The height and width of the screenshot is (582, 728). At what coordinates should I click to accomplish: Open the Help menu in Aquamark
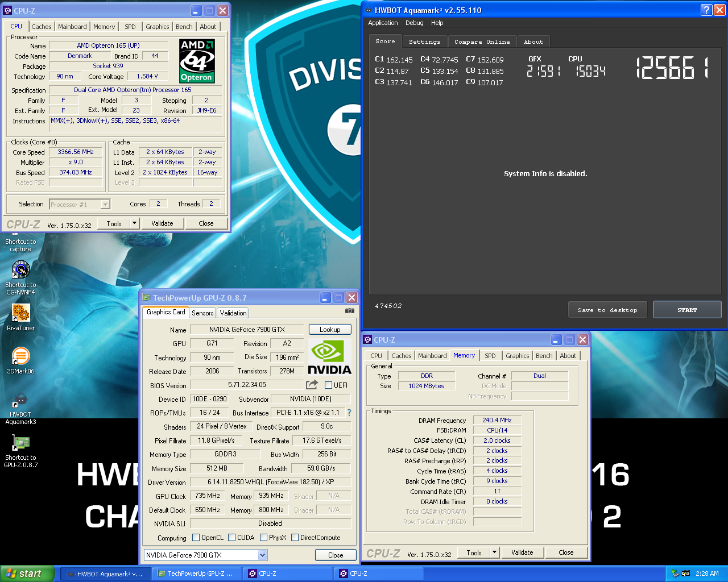pos(437,23)
